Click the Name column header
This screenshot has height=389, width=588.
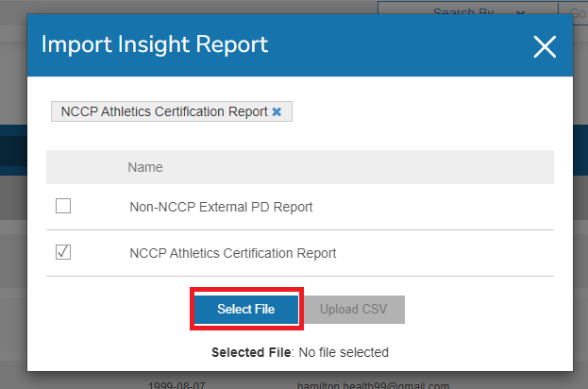point(145,167)
